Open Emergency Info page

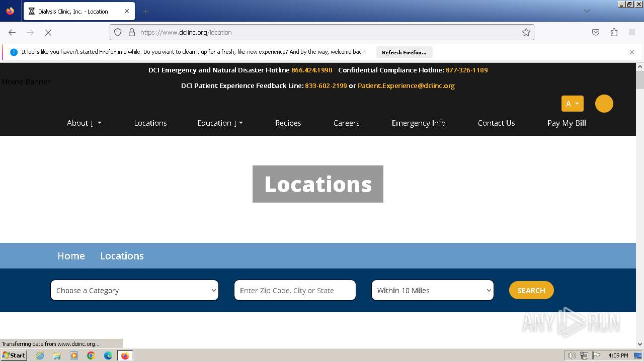[x=419, y=123]
